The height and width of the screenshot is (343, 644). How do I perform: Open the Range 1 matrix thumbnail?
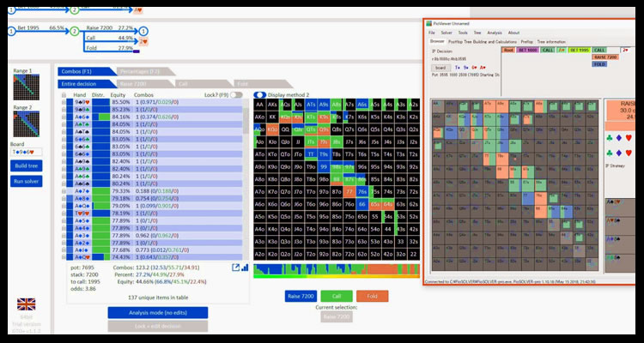[x=27, y=87]
